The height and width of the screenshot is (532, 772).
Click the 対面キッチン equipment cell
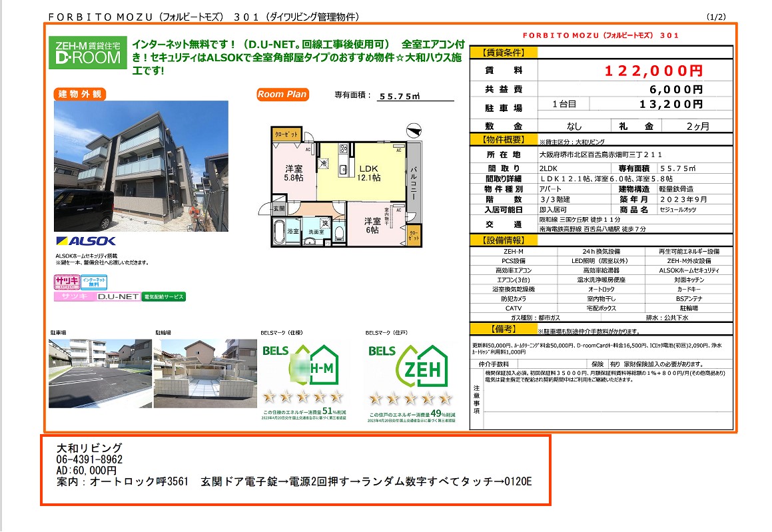689,280
